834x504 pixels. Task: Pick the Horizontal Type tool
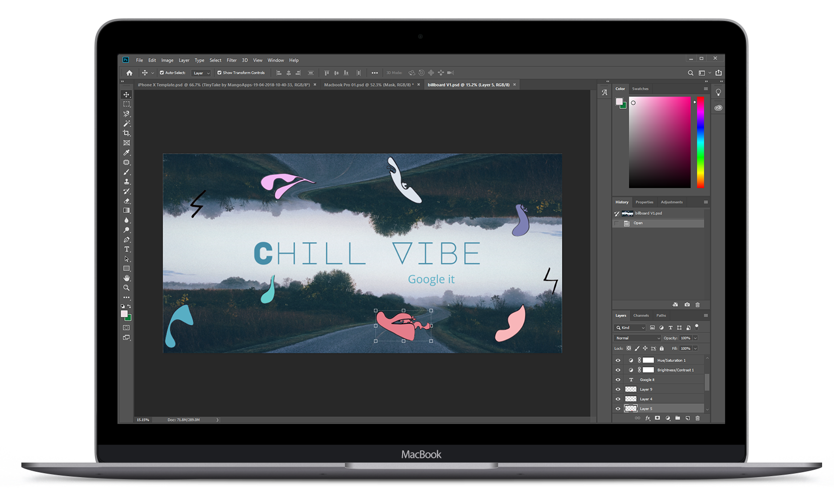click(127, 249)
